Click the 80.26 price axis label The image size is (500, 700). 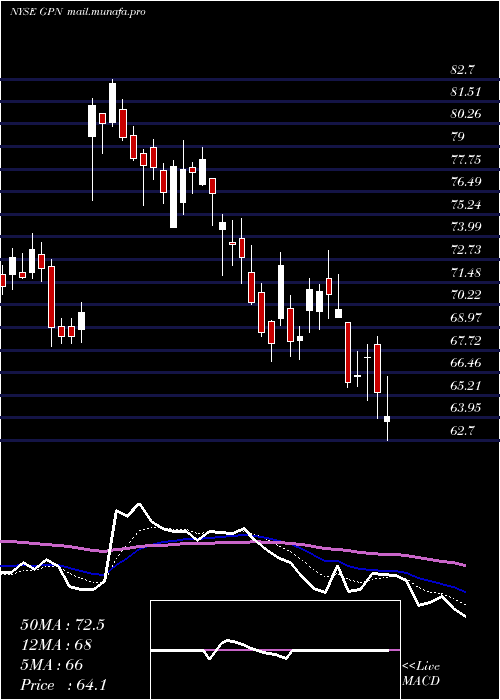(x=466, y=114)
